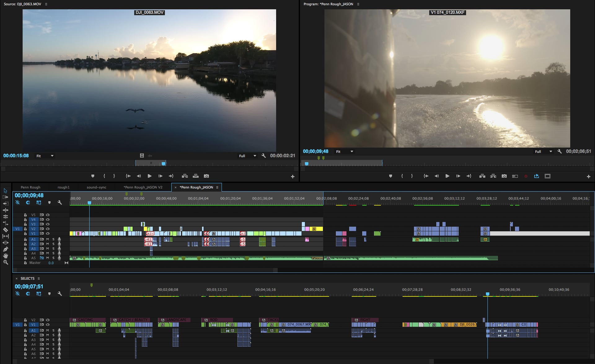Toggle the lock on track V5
The width and height of the screenshot is (595, 364).
(x=25, y=215)
